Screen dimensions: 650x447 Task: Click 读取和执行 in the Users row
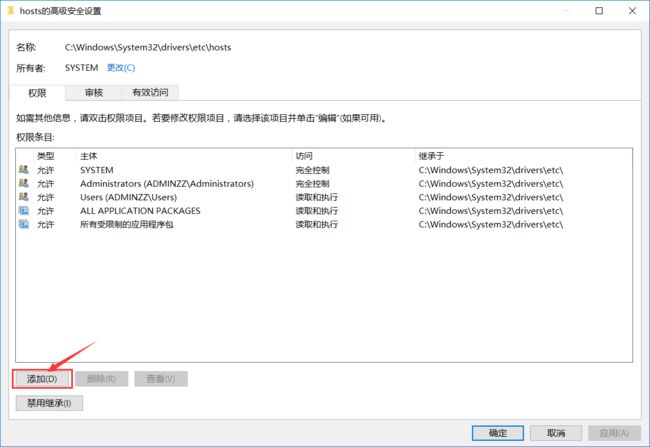coord(317,197)
